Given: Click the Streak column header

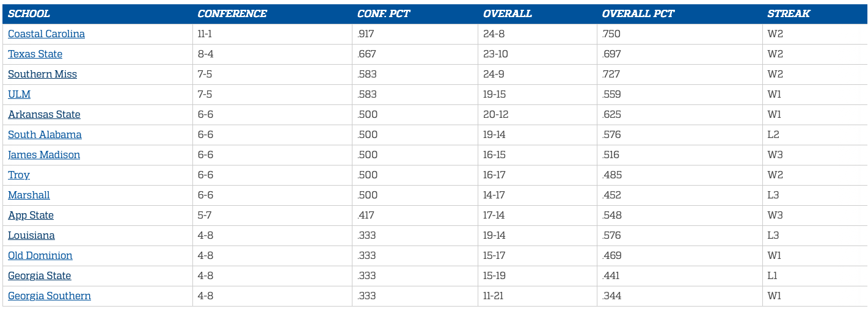Looking at the screenshot, I should point(789,14).
